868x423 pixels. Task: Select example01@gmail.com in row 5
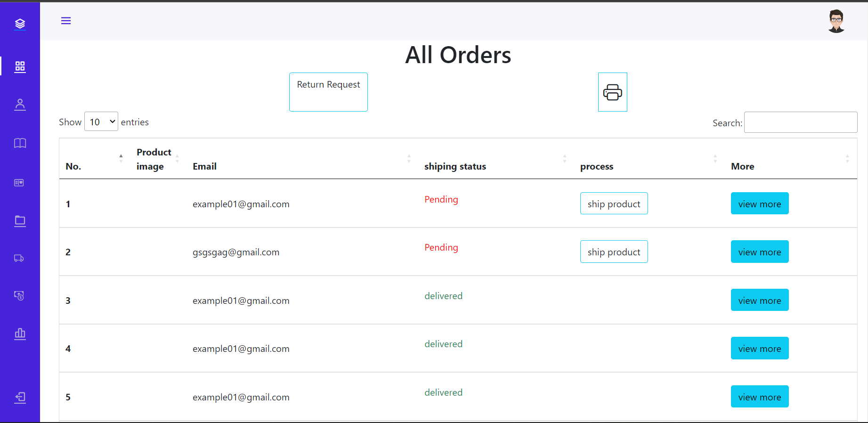(241, 397)
